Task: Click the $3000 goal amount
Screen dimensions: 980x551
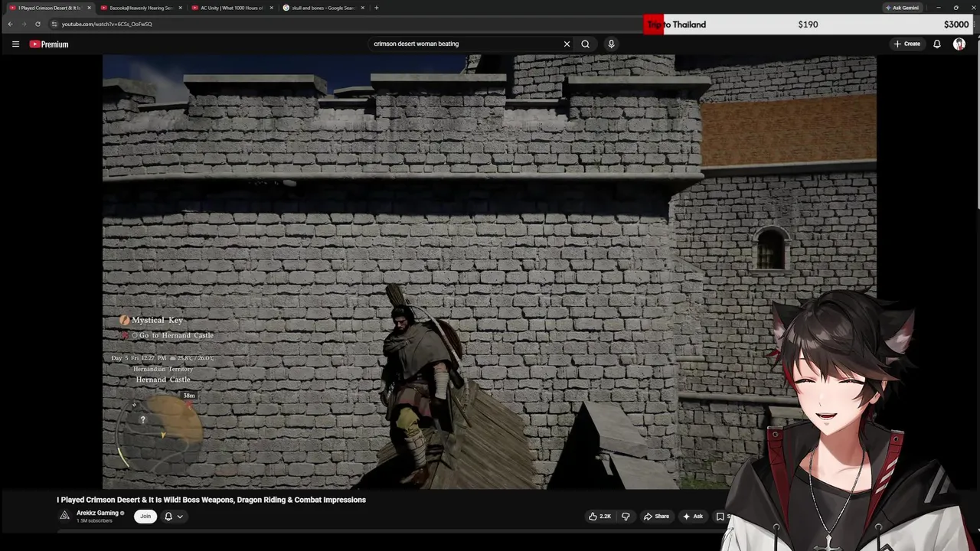Action: click(x=956, y=24)
